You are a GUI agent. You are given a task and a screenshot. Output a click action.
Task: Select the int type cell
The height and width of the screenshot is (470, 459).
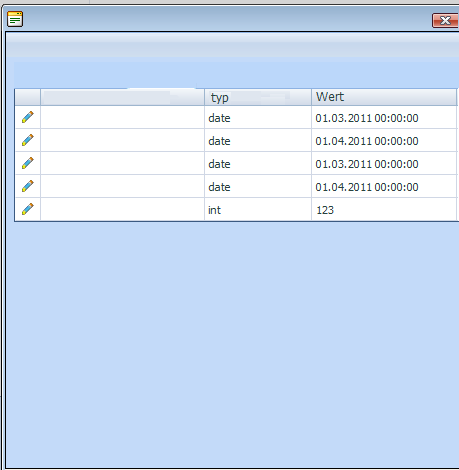coord(258,210)
